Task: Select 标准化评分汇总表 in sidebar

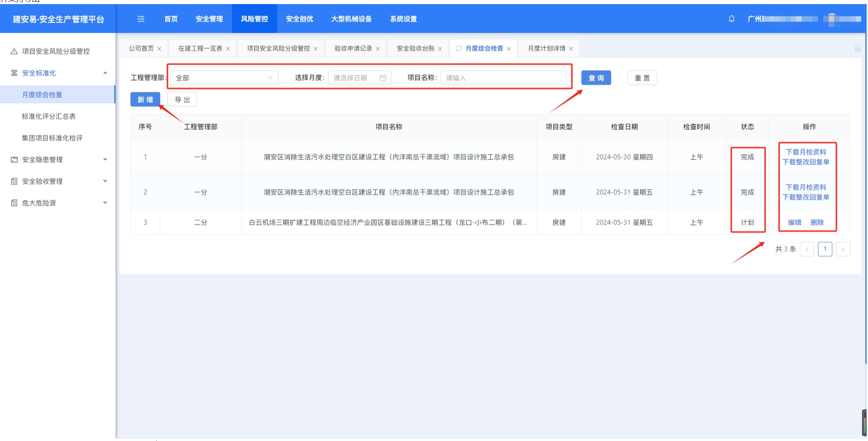Action: click(x=49, y=117)
